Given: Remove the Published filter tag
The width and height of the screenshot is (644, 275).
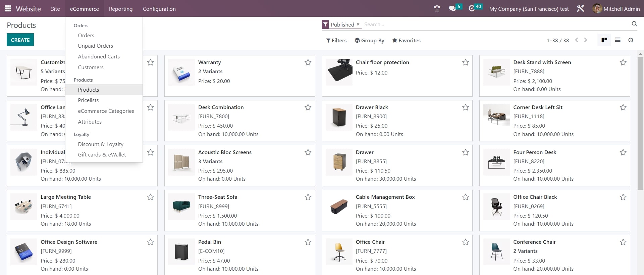Looking at the screenshot, I should (358, 24).
